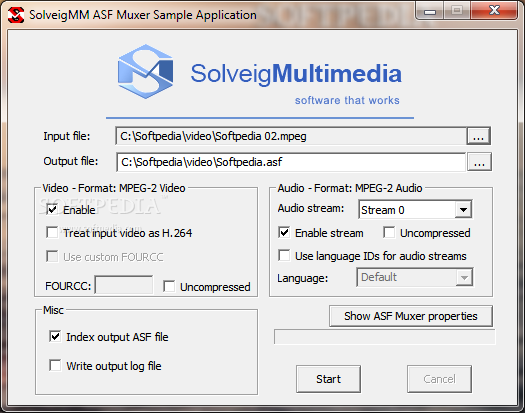The height and width of the screenshot is (413, 525).
Task: Click the 'FOURCC:' label
Action: 68,286
